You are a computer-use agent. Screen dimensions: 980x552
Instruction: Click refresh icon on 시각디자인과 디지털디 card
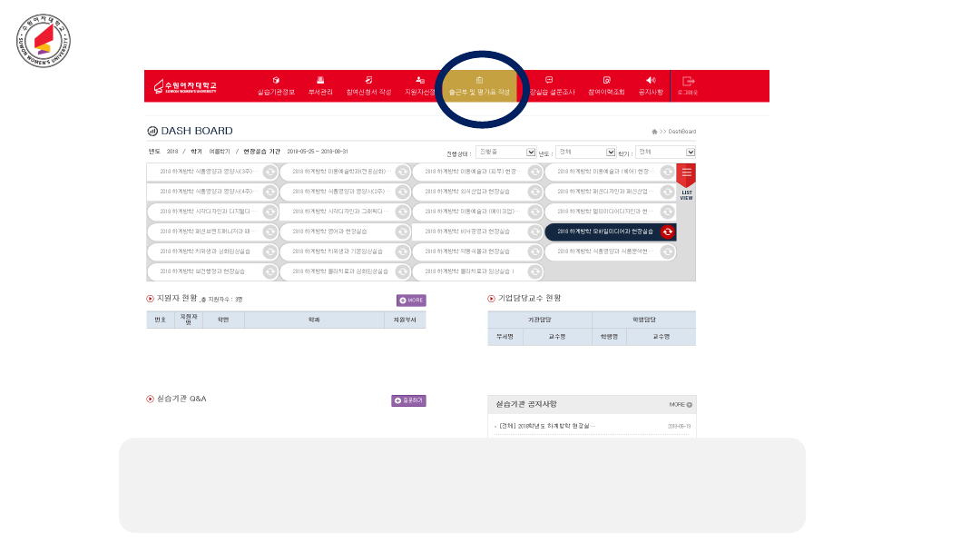coord(270,212)
